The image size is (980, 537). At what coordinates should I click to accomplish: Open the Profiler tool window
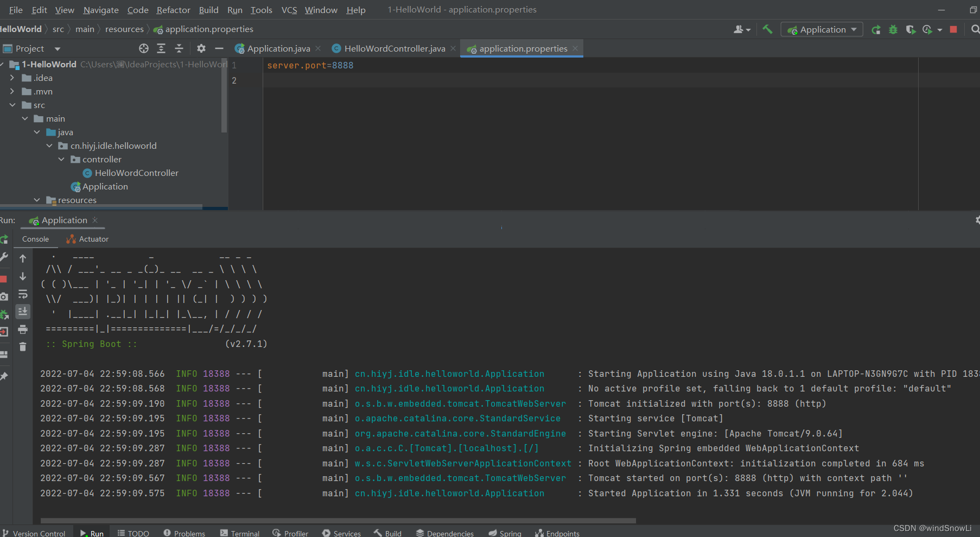(290, 533)
